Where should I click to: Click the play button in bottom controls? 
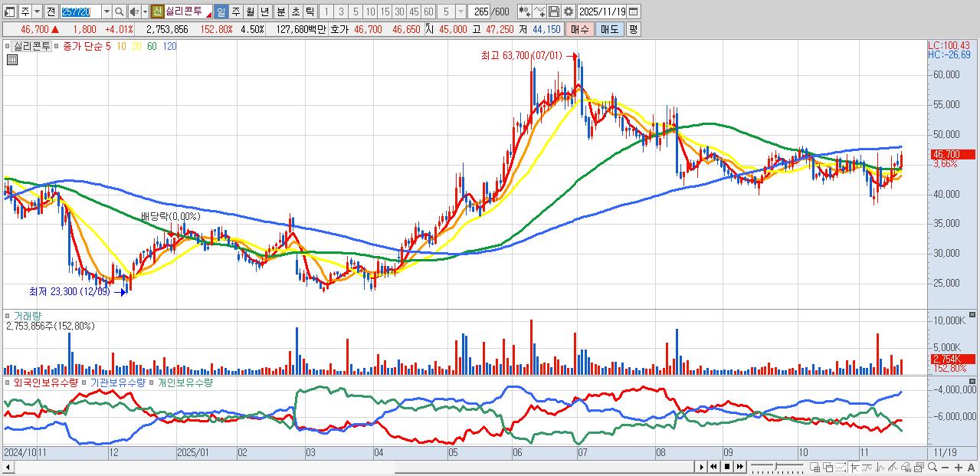701,467
